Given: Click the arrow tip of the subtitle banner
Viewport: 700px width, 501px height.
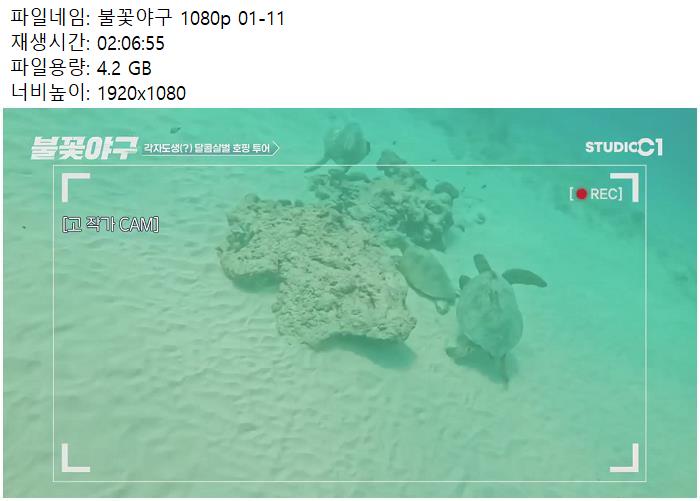Looking at the screenshot, I should tap(276, 148).
